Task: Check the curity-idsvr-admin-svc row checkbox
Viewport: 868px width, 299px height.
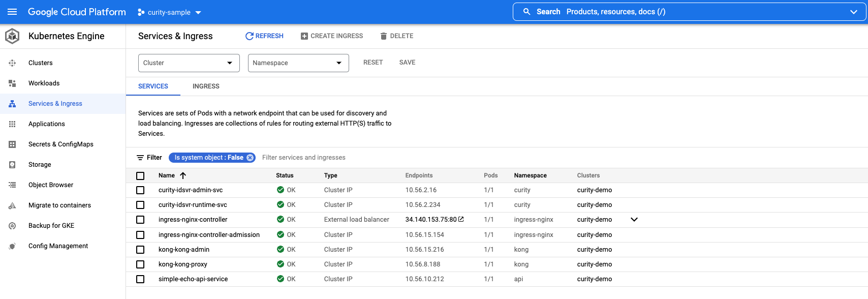Action: [140, 190]
